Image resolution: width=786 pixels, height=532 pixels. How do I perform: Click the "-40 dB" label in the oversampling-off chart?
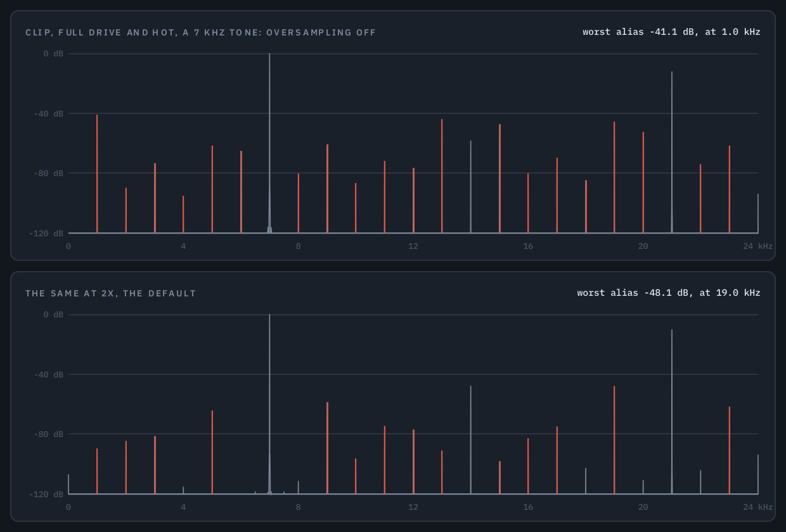pyautogui.click(x=49, y=114)
